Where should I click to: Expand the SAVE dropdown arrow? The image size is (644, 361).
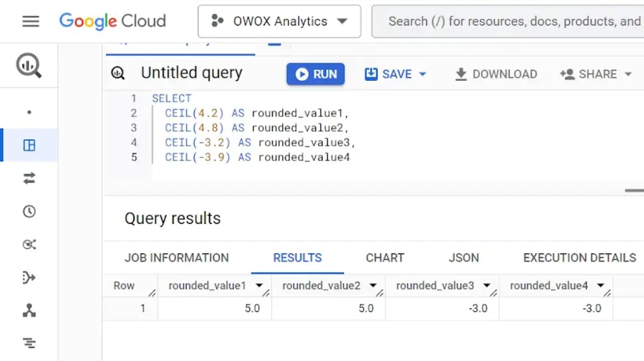pyautogui.click(x=422, y=74)
